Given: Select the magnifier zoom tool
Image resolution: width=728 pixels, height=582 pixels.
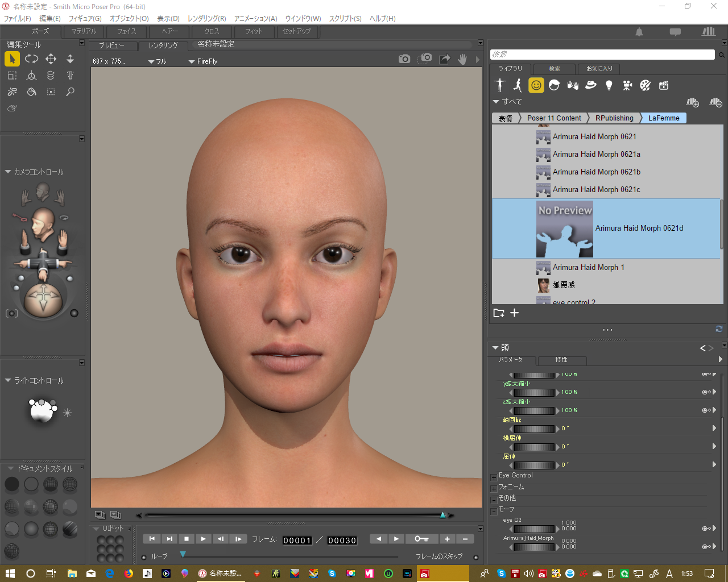Looking at the screenshot, I should click(x=70, y=92).
